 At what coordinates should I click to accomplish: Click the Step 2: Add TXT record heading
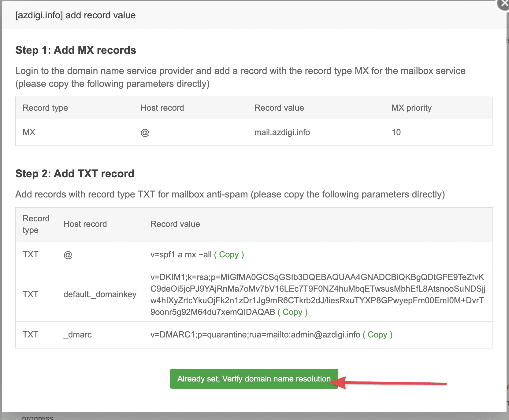[x=75, y=174]
